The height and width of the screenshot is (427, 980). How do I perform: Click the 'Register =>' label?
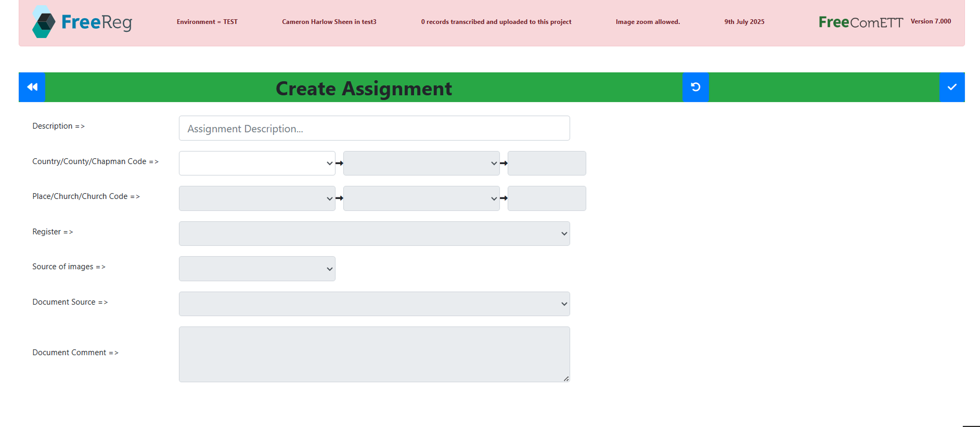click(x=53, y=232)
